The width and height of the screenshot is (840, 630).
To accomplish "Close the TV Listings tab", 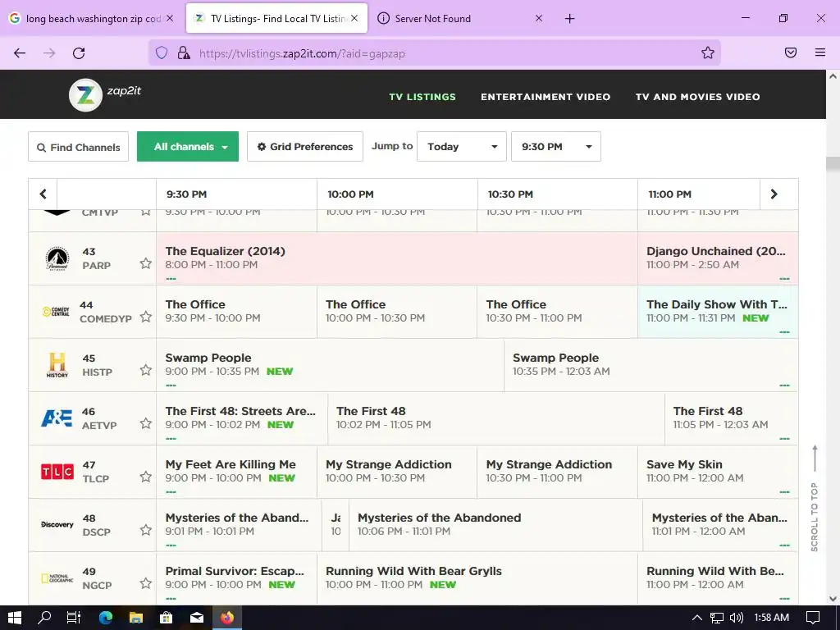I will 354,18.
